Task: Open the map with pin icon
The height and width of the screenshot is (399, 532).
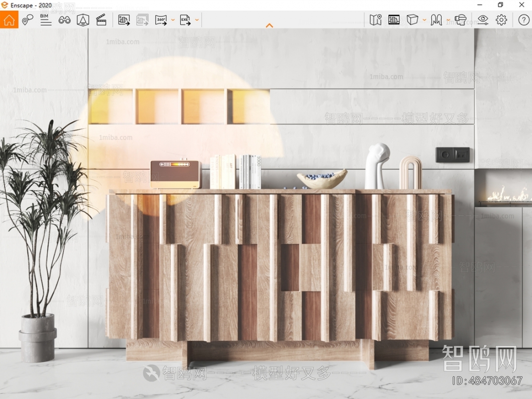Action: point(376,20)
